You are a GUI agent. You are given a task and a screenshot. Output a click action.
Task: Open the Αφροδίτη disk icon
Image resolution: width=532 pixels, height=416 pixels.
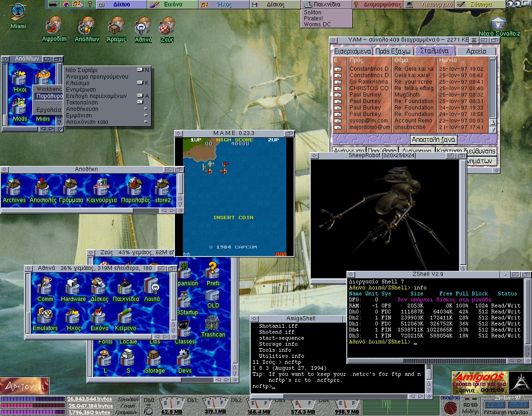point(54,26)
